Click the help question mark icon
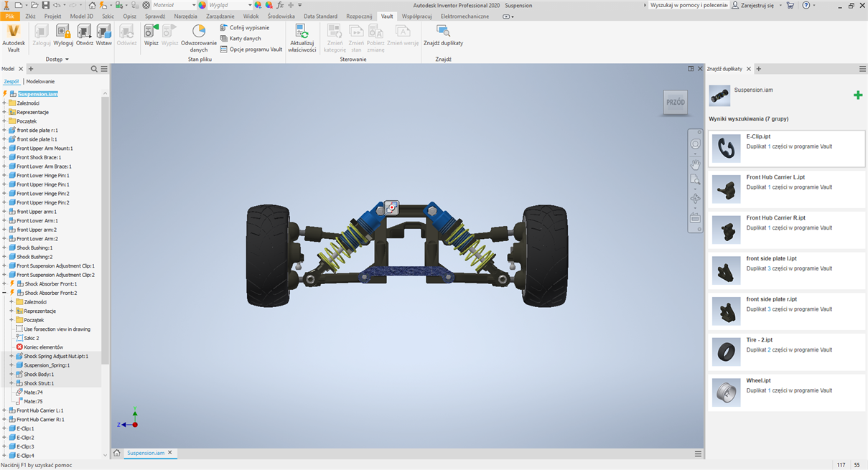 [806, 5]
